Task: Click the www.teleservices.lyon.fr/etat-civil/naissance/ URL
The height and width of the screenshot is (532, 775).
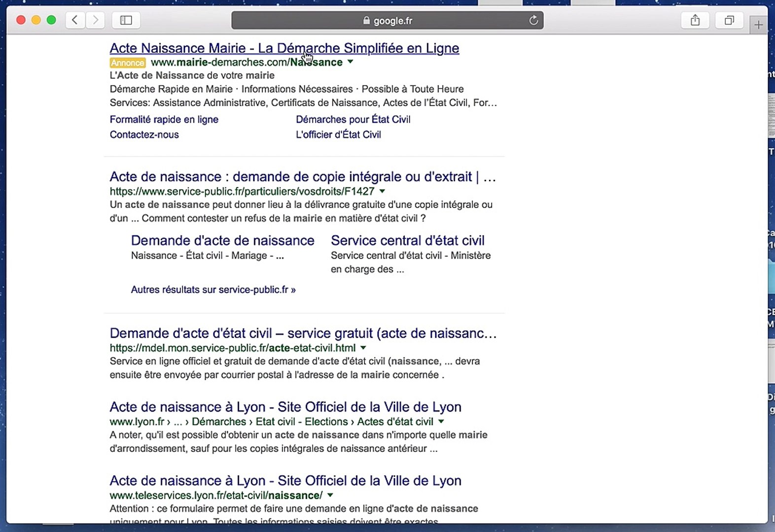Action: click(x=216, y=495)
